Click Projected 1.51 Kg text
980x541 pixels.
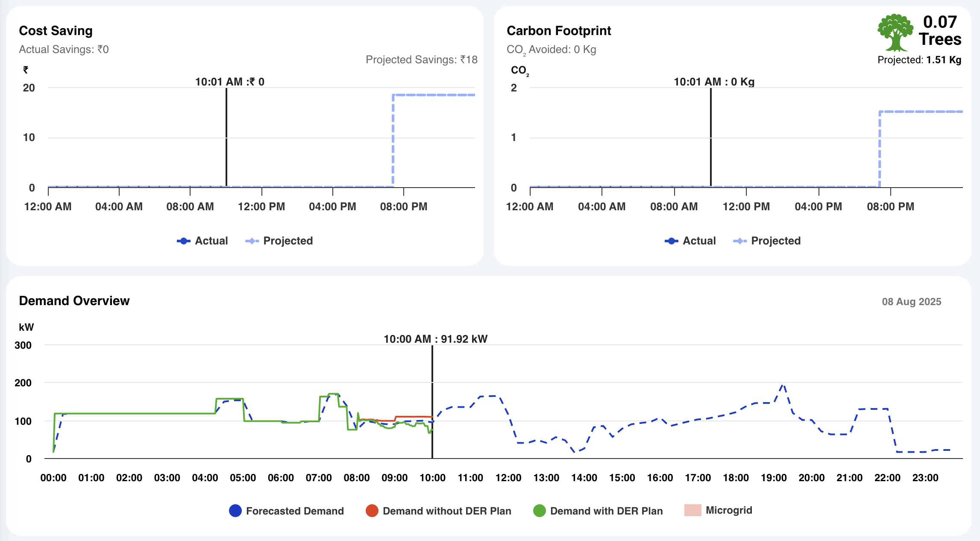point(919,60)
